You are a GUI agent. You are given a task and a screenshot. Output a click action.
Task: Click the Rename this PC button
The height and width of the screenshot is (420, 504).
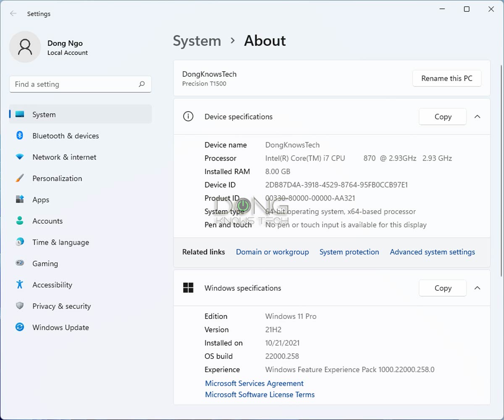447,78
